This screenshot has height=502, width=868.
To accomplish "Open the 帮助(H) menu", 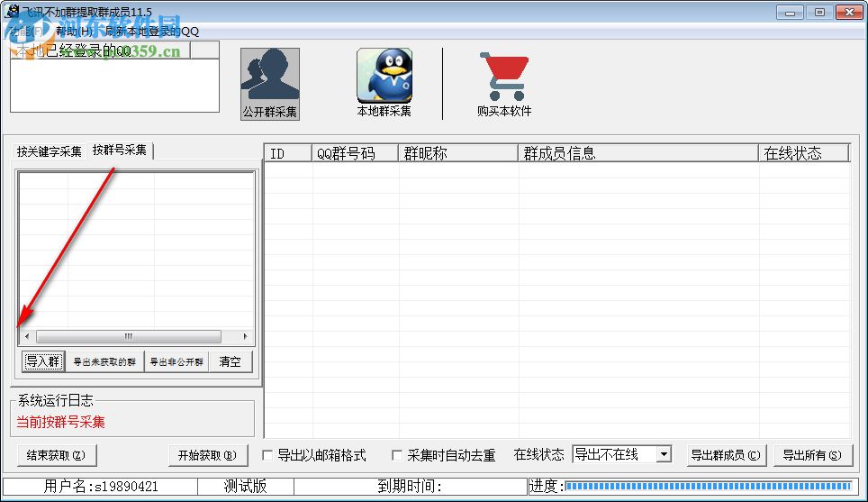I will (74, 32).
